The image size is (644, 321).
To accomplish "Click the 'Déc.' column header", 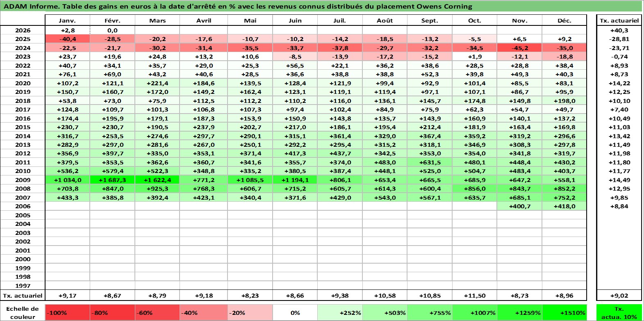I will click(x=564, y=20).
